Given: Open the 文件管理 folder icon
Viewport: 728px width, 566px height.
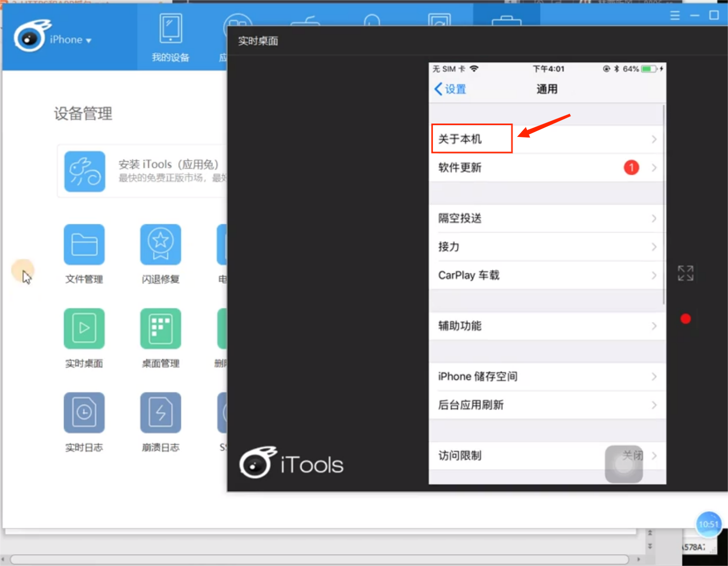Looking at the screenshot, I should coord(84,244).
